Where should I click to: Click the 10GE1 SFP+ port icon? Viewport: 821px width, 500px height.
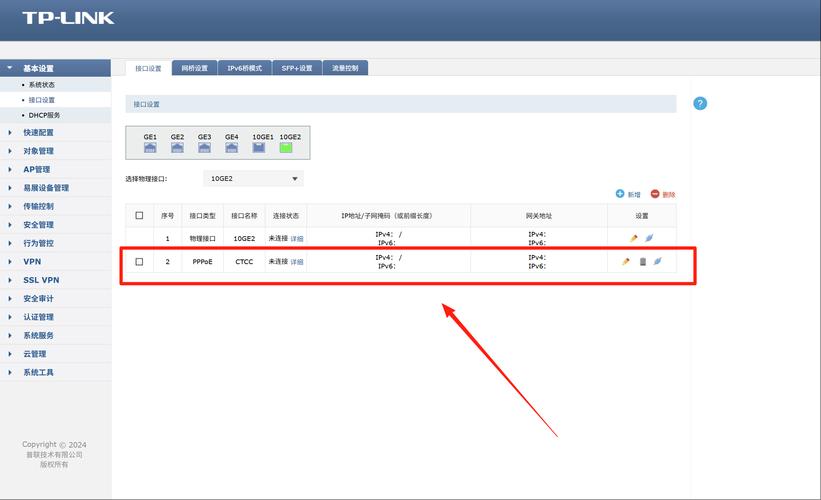[x=258, y=147]
